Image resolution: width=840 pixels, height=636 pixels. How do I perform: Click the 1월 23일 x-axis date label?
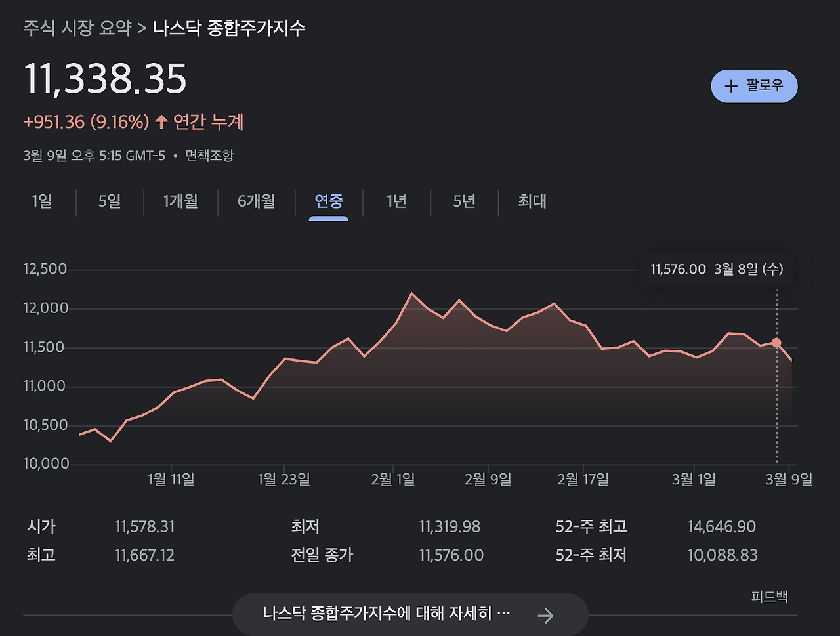284,480
